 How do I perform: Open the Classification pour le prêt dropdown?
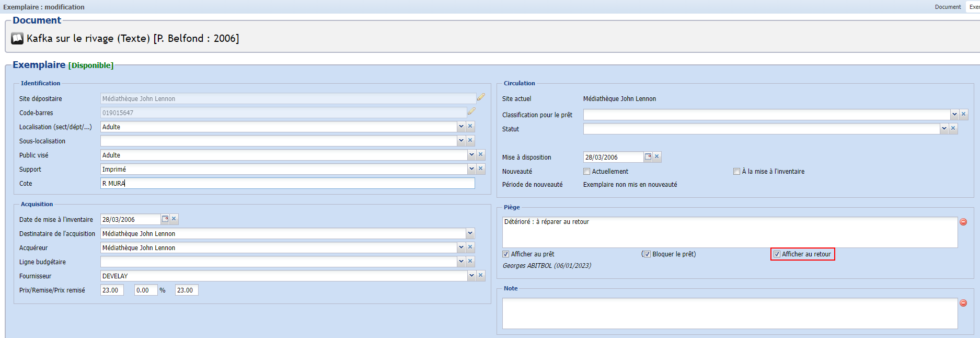coord(954,115)
